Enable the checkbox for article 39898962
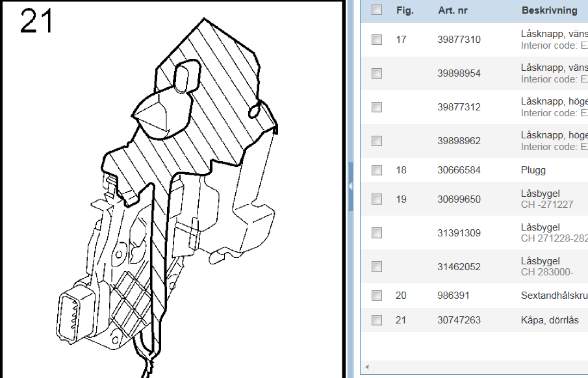The height and width of the screenshot is (378, 588). (x=377, y=141)
